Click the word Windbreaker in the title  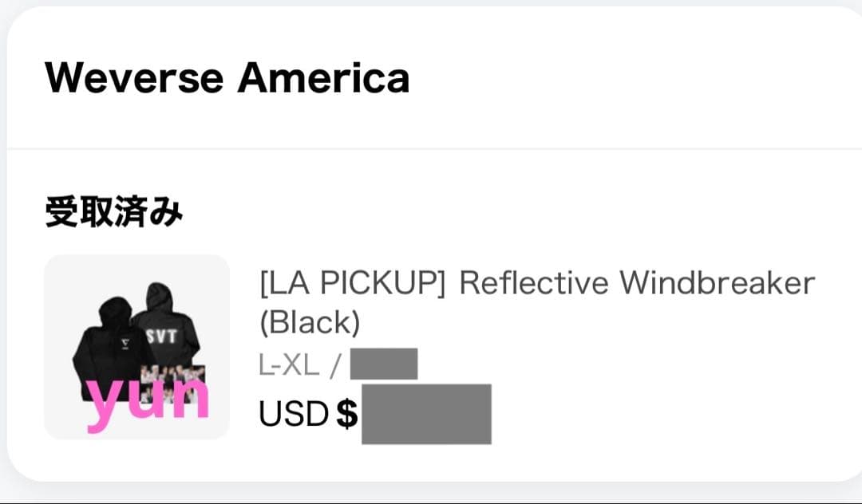(x=717, y=283)
